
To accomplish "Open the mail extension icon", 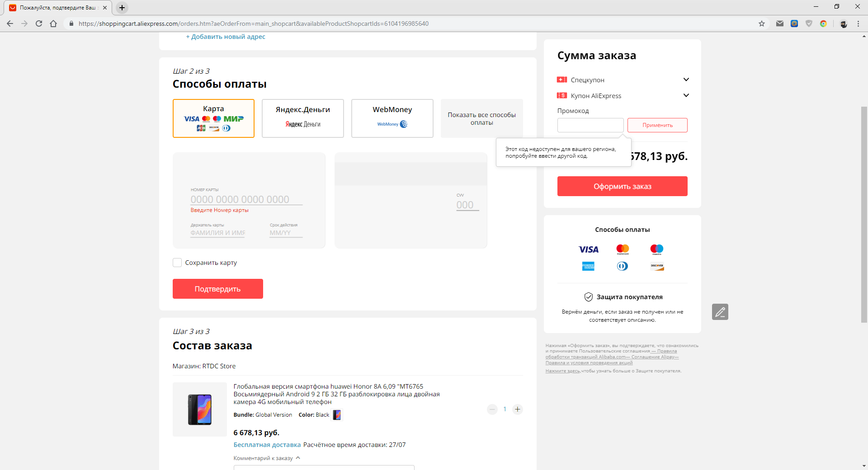I will click(780, 23).
